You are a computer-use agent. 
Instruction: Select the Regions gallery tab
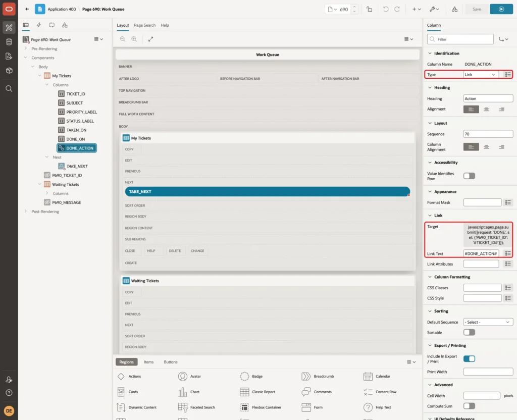[x=126, y=362]
